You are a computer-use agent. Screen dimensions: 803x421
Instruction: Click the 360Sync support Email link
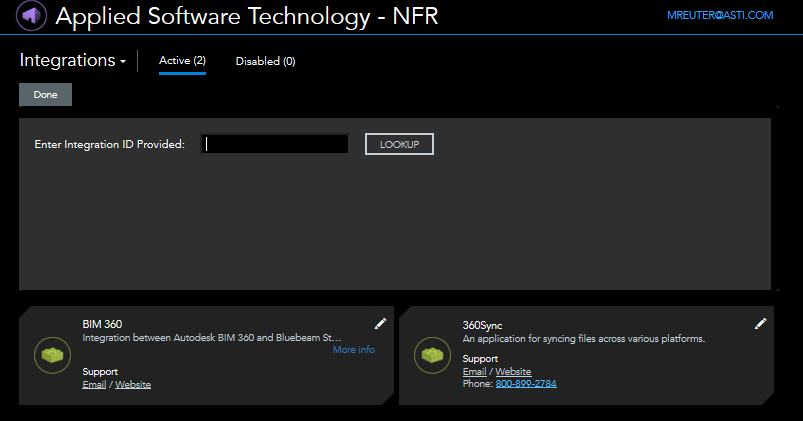pos(474,372)
